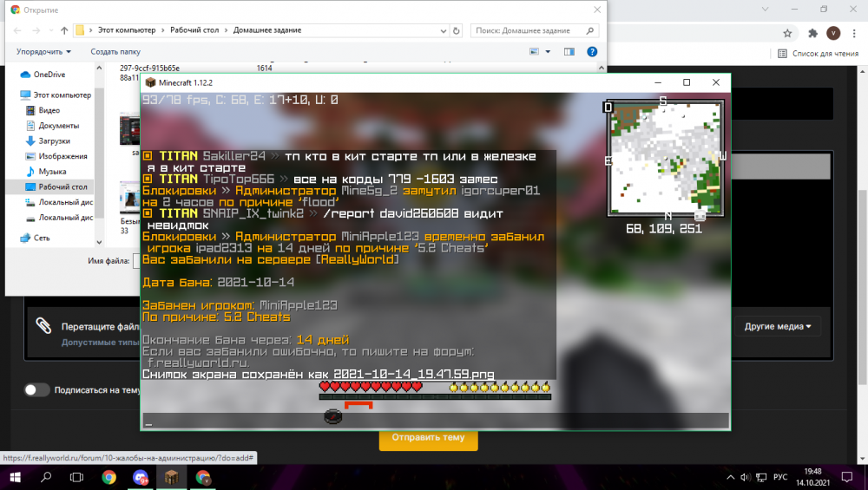The width and height of the screenshot is (868, 490).
Task: Click the compass item in Minecraft hotbar
Action: (332, 416)
